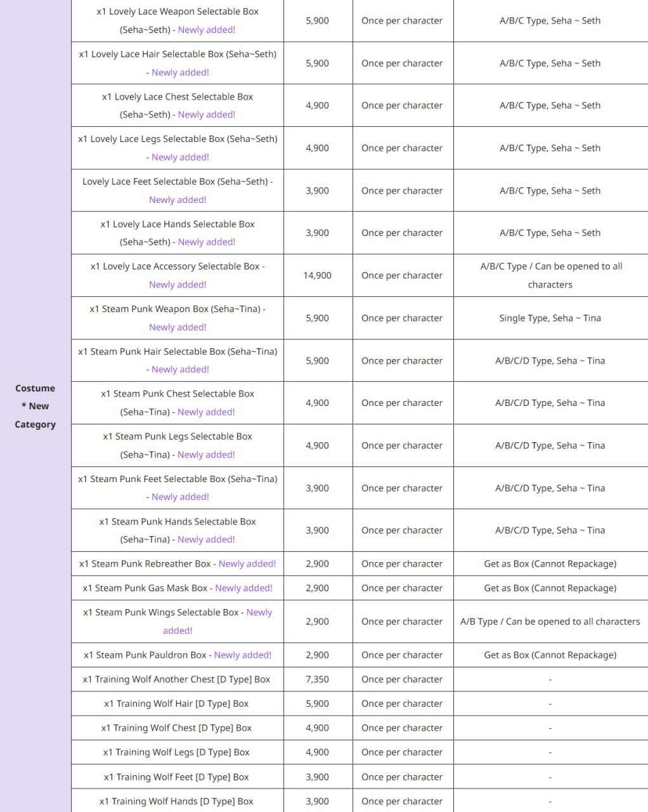Click "Newly added!" under Lovely Lace Accessory box
Image resolution: width=648 pixels, height=812 pixels.
178,285
